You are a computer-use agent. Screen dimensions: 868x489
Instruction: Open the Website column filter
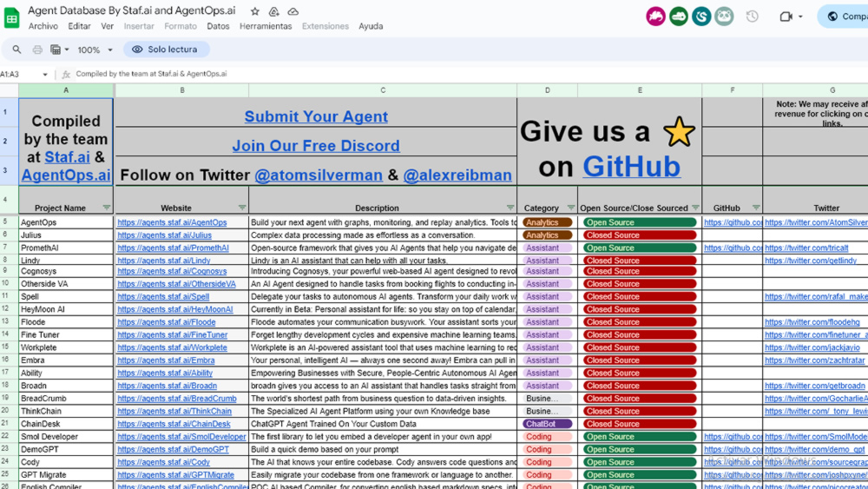pyautogui.click(x=242, y=208)
